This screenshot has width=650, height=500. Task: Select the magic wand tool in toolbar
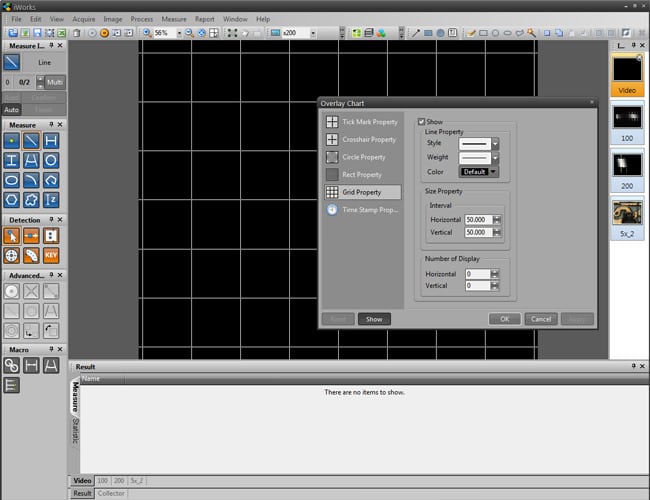pyautogui.click(x=531, y=33)
